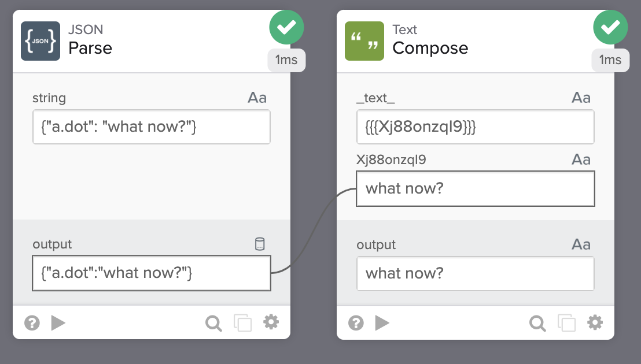Inspect JSON Parse card with magnifier

tap(213, 323)
